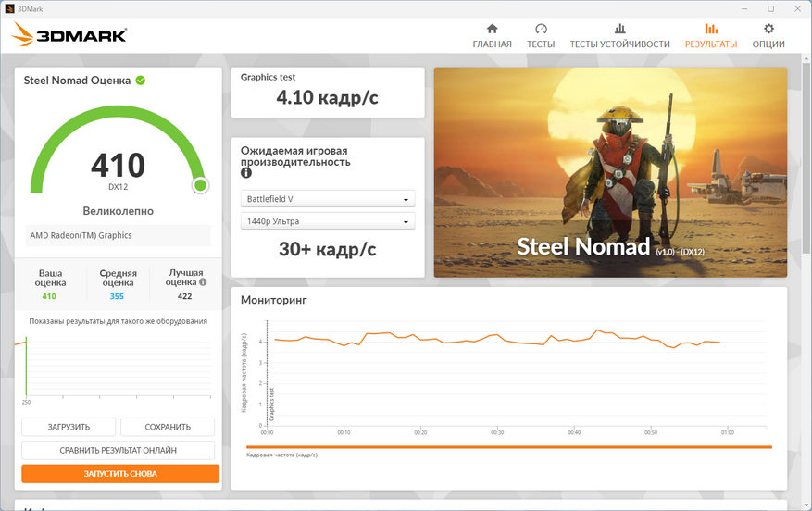Select the РЕЗУЛЬТАТЫ tab
This screenshot has height=511, width=812.
(711, 36)
